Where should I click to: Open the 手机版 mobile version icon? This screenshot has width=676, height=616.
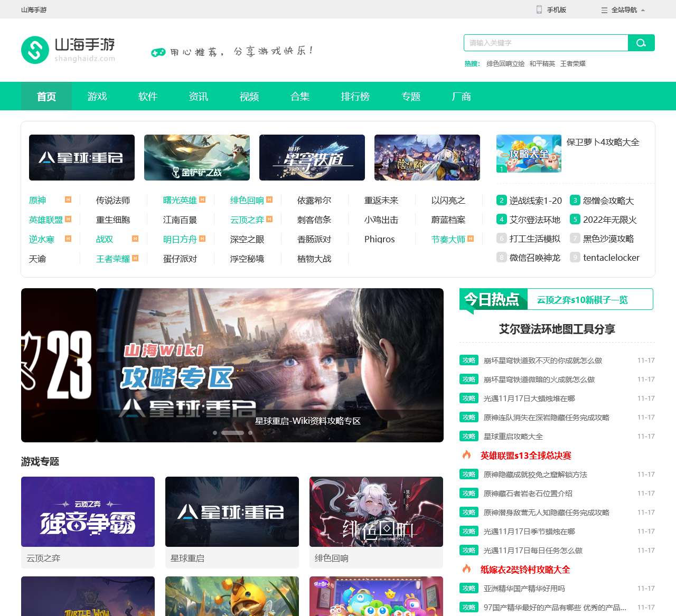[x=539, y=10]
